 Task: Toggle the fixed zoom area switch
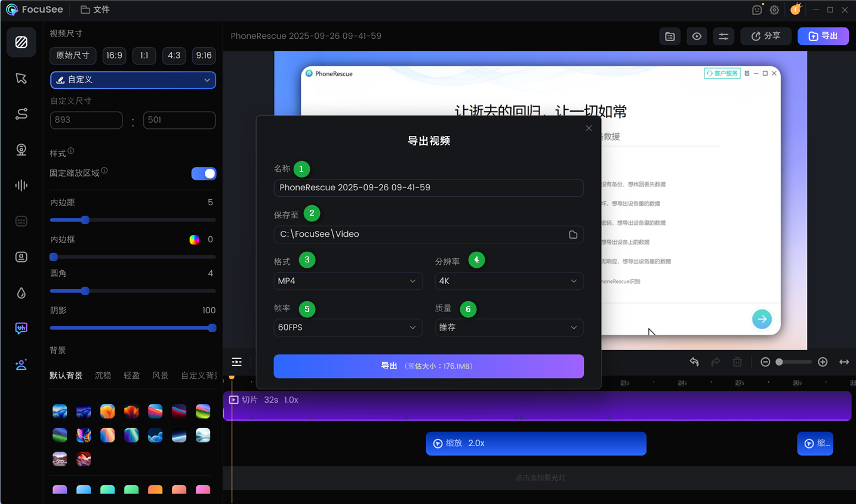[204, 174]
